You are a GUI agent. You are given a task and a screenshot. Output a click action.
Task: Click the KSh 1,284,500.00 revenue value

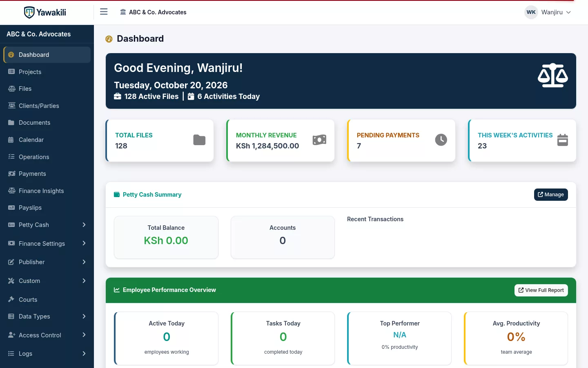click(x=267, y=146)
